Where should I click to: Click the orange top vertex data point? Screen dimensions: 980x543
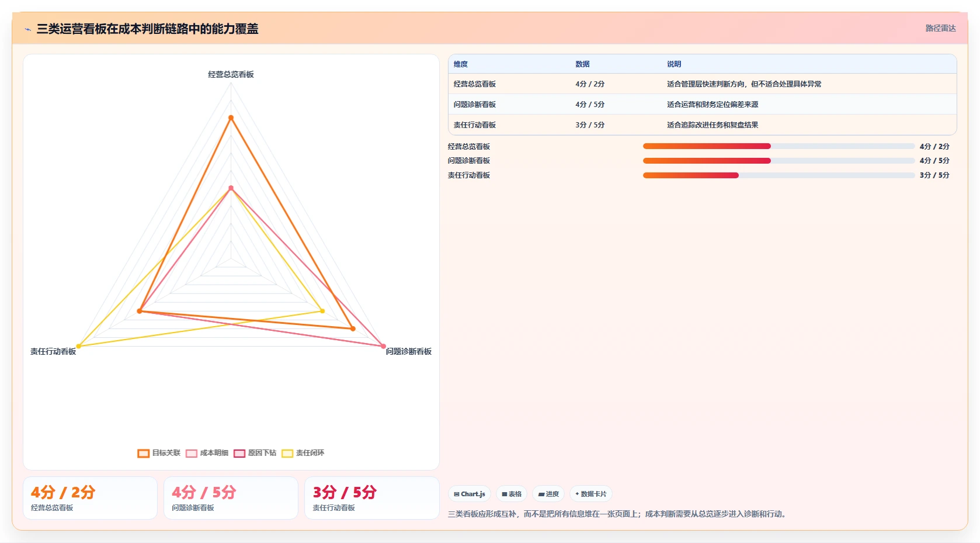[x=231, y=117]
